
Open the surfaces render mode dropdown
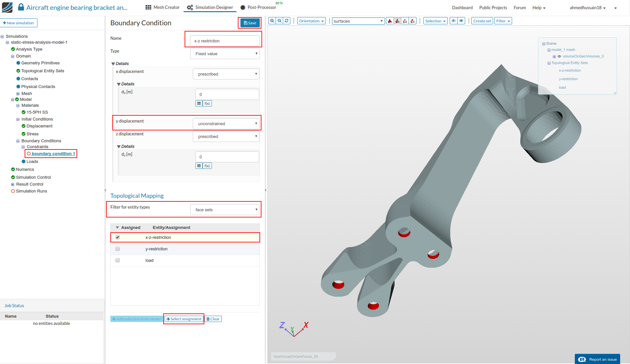[x=358, y=21]
